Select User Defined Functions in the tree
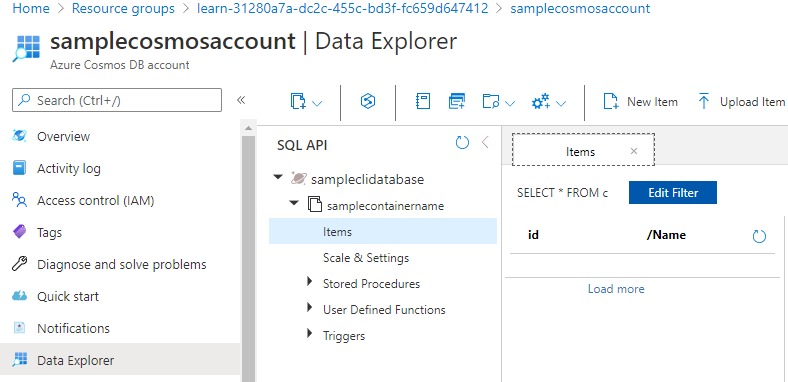Screen dimensions: 788x382 point(384,310)
